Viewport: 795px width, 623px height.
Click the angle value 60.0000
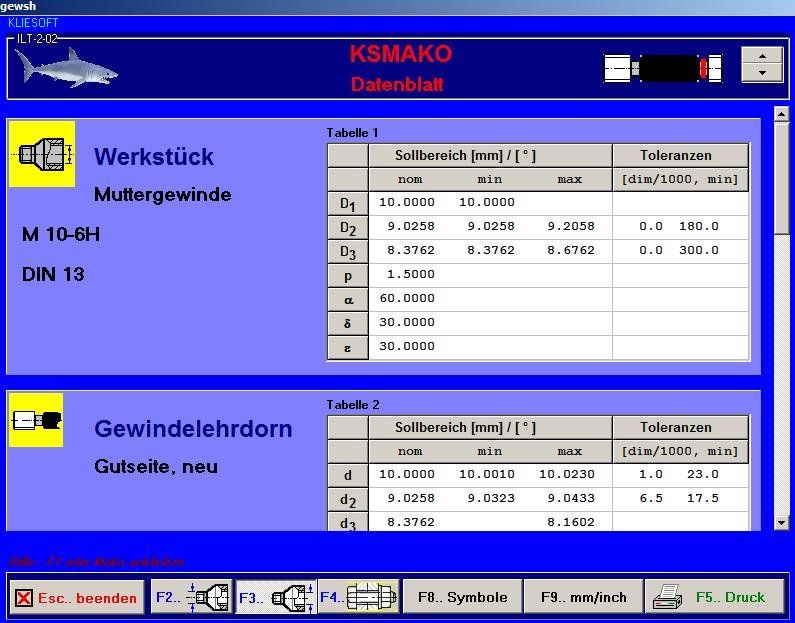coord(407,298)
